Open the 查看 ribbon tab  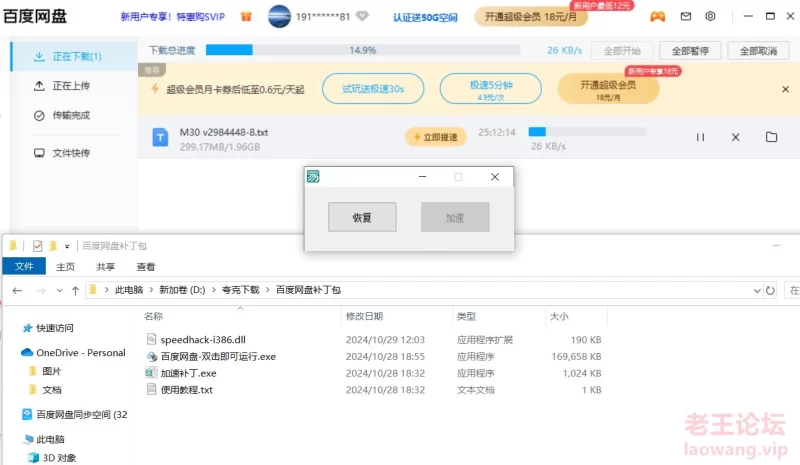[x=146, y=266]
